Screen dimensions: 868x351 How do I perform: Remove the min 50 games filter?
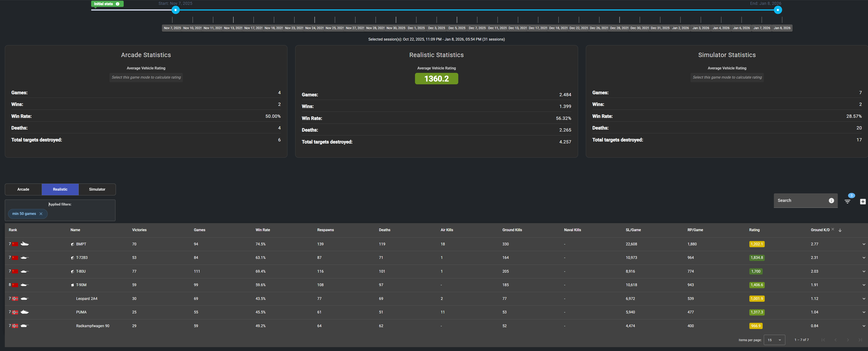[x=41, y=214]
